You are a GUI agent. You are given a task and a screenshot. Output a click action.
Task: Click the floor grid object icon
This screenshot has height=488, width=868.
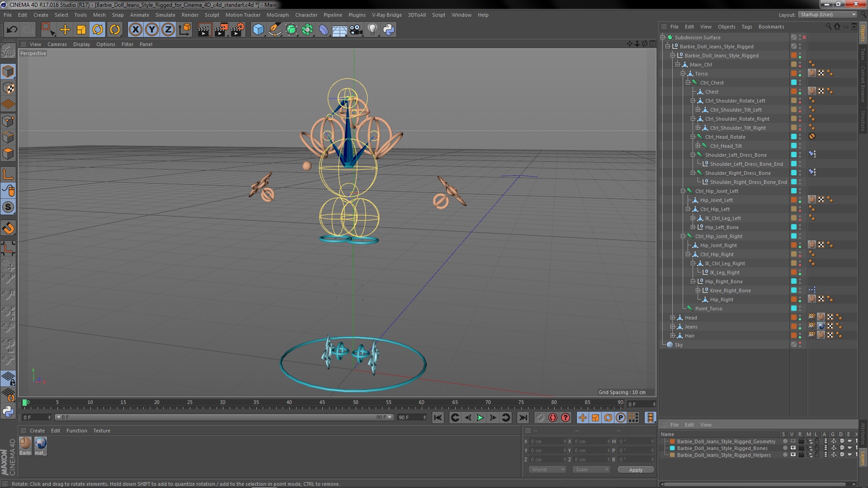point(340,30)
